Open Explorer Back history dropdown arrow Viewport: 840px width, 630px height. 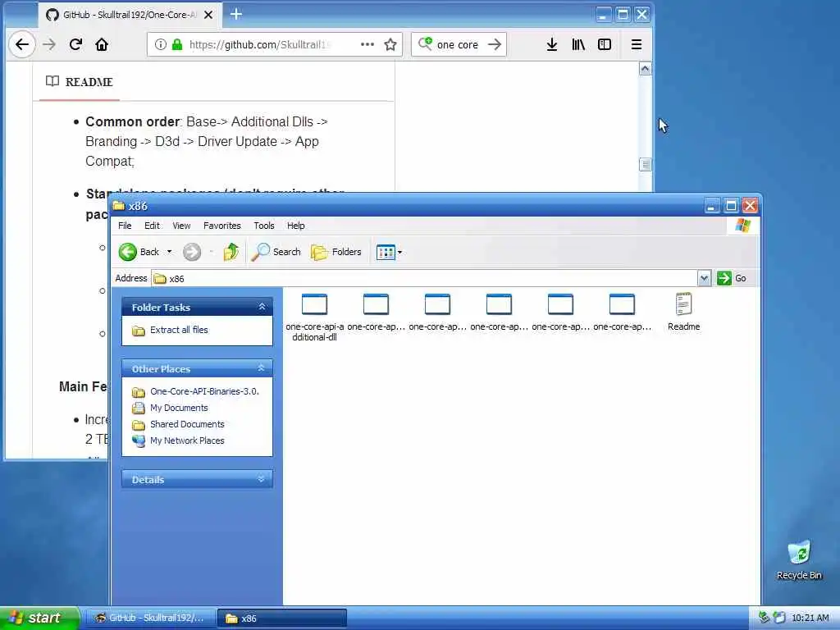[x=169, y=252]
